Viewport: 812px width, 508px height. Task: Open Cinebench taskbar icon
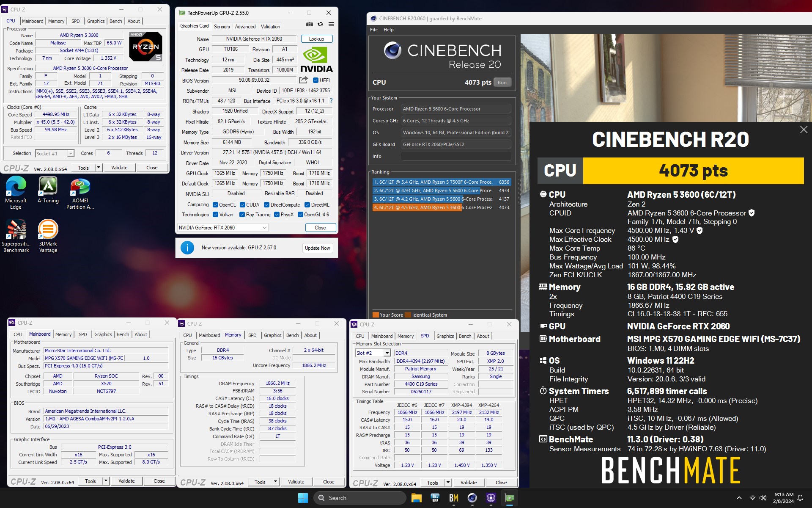pos(472,498)
